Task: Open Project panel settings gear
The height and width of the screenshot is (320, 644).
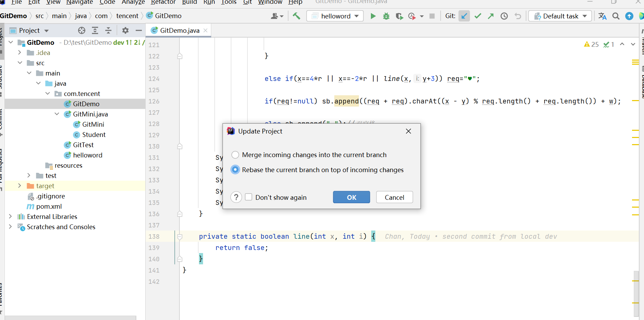Action: (125, 30)
